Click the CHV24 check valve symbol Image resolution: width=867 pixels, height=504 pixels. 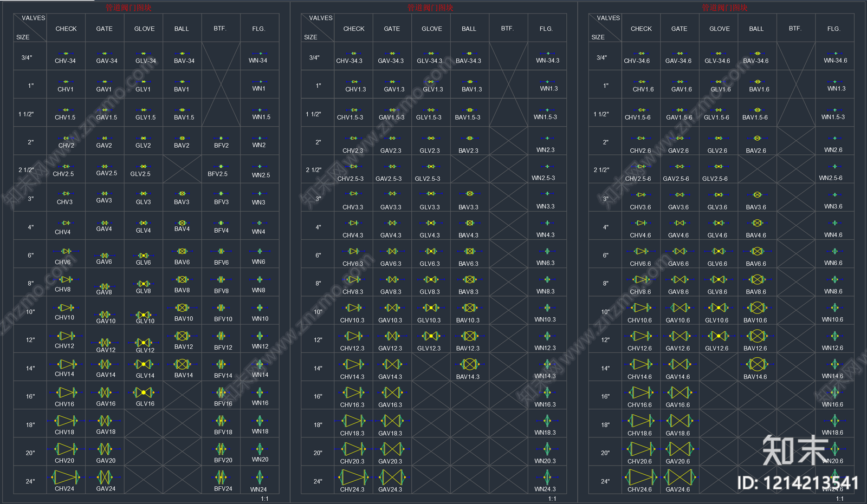(66, 477)
